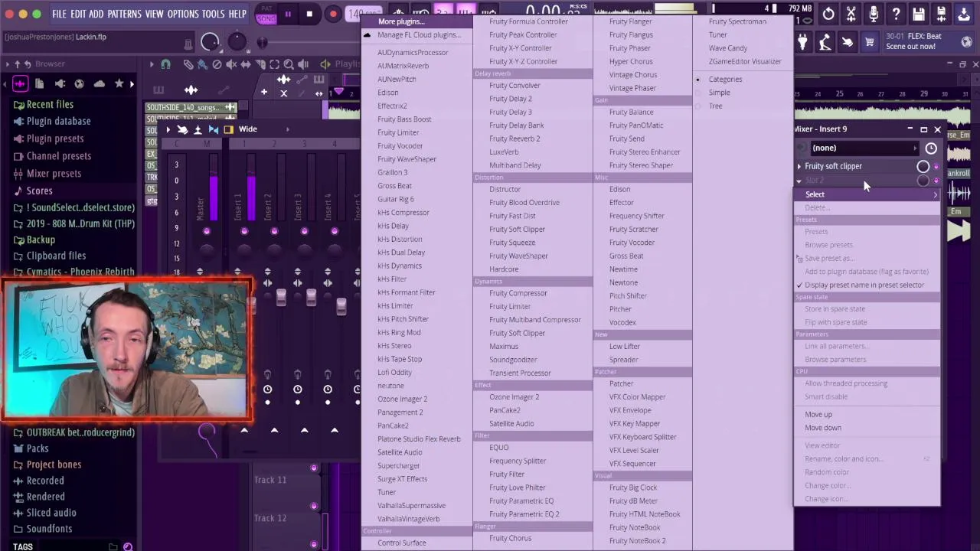Pick Fruity Reeverb 2 plugin
Image resolution: width=980 pixels, height=551 pixels.
pos(514,139)
